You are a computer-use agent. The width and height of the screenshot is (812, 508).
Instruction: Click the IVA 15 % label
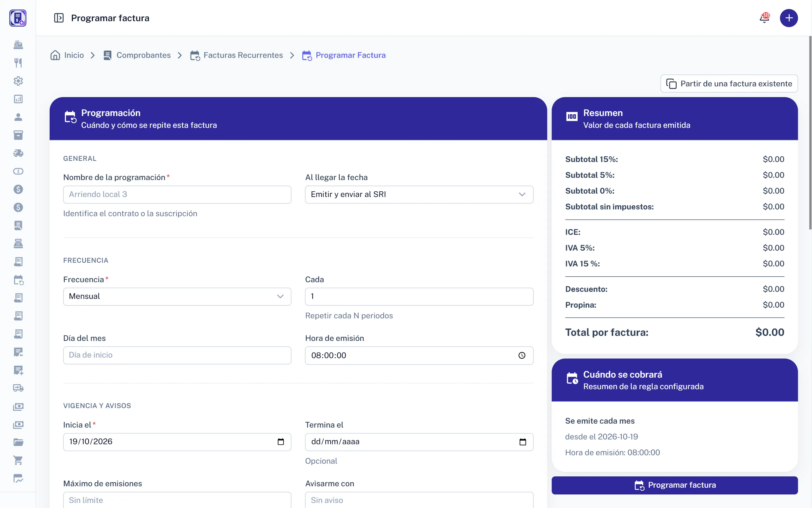(x=582, y=264)
